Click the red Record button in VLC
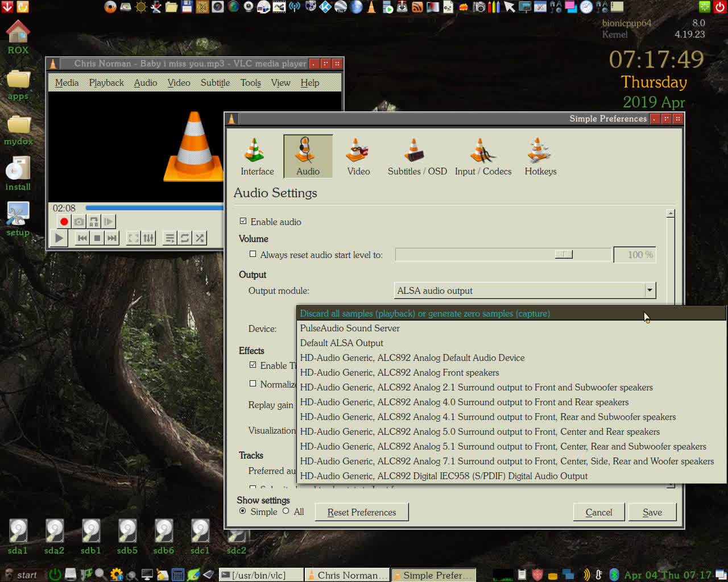Screen dimensions: 728x582 (x=64, y=222)
